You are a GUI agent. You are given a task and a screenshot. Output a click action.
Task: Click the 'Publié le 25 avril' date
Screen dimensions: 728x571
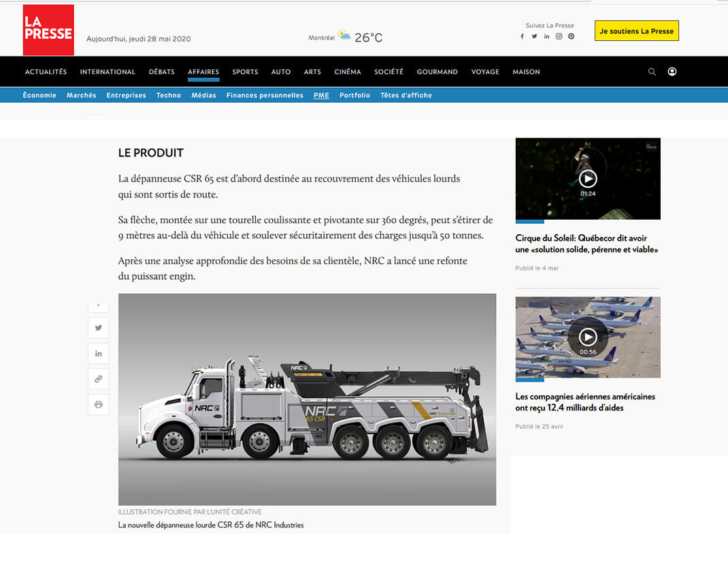(x=539, y=427)
